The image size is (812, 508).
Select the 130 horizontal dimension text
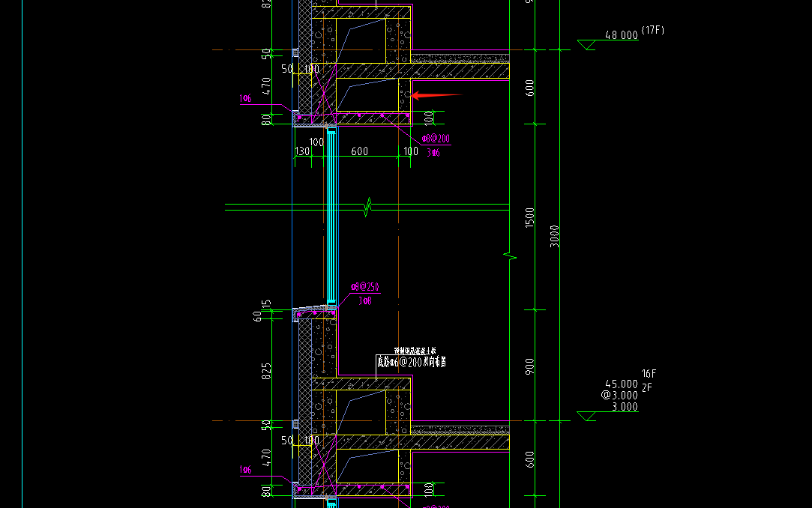tap(302, 151)
